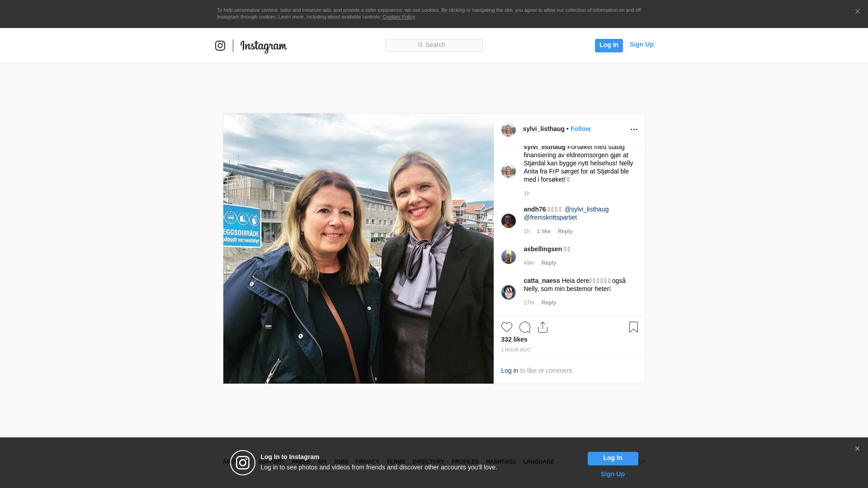The height and width of the screenshot is (488, 868).
Task: Open the HASHTAGS footer link
Action: coord(500,462)
